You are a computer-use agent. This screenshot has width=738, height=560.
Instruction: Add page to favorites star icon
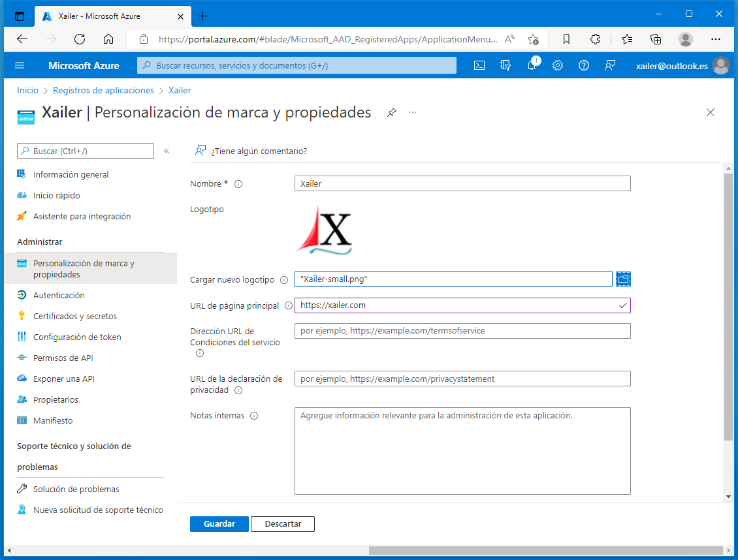pyautogui.click(x=533, y=40)
